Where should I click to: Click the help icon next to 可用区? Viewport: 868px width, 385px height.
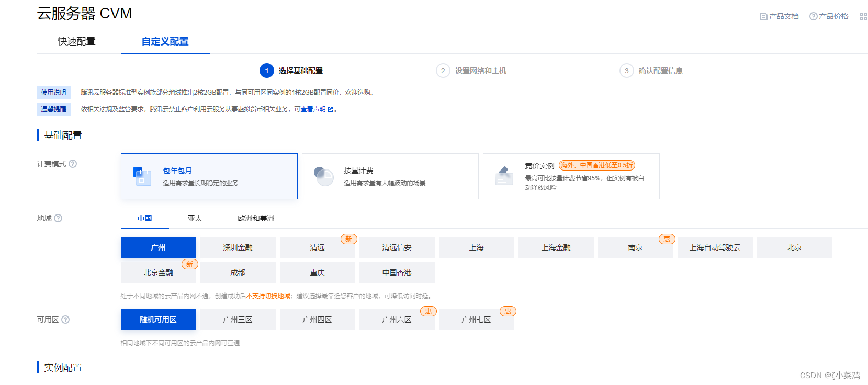click(x=65, y=320)
